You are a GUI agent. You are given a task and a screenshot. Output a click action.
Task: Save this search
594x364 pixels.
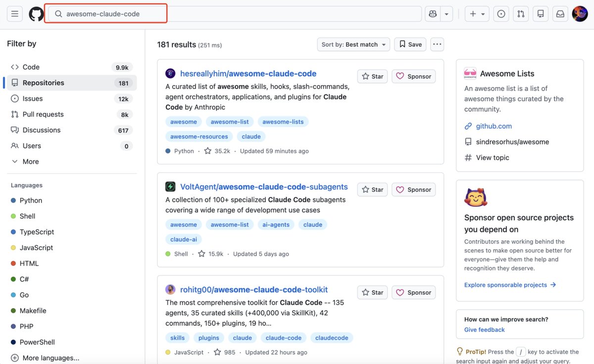pos(410,45)
